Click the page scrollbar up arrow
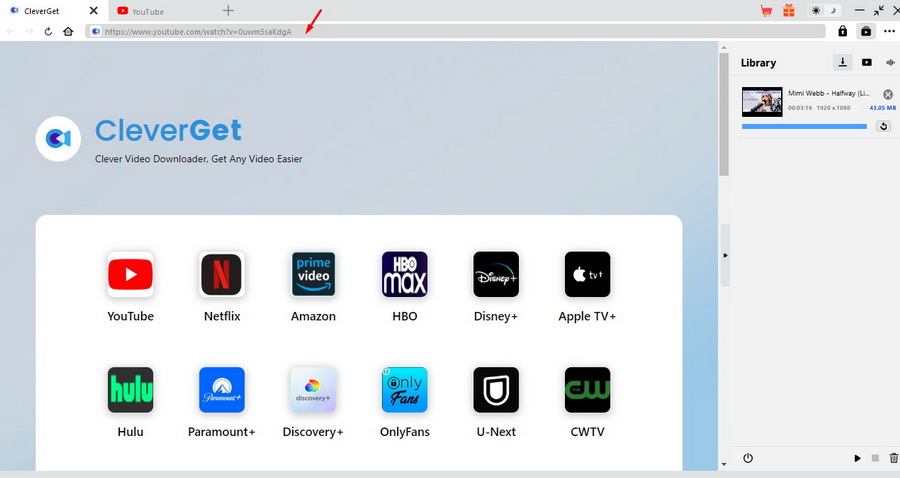 (x=724, y=48)
